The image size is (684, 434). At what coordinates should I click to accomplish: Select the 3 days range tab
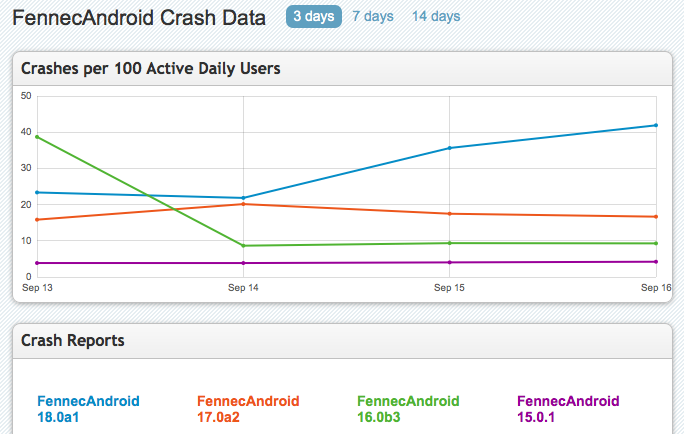(x=314, y=17)
